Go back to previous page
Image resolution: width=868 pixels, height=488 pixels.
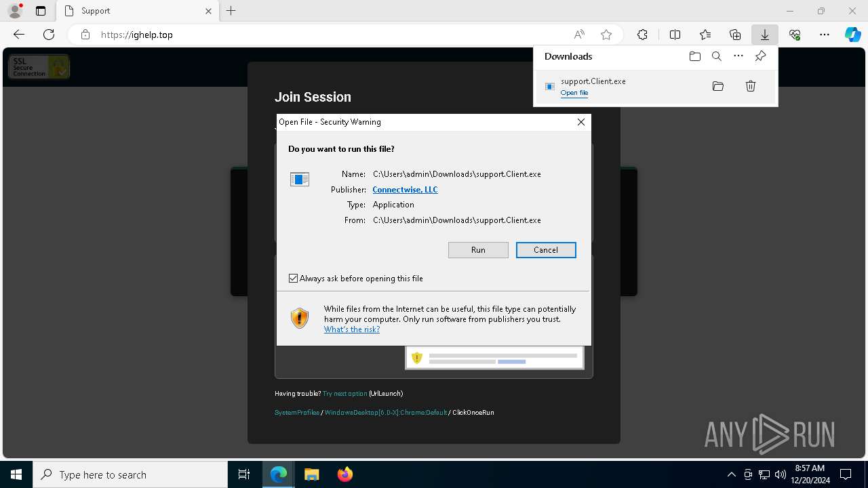coord(19,35)
